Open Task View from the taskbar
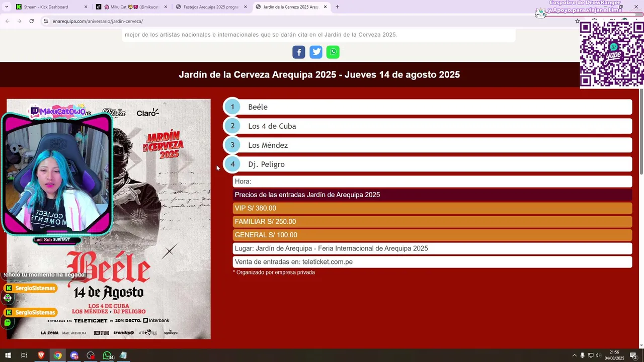Viewport: 644px width, 362px height. tap(24, 355)
